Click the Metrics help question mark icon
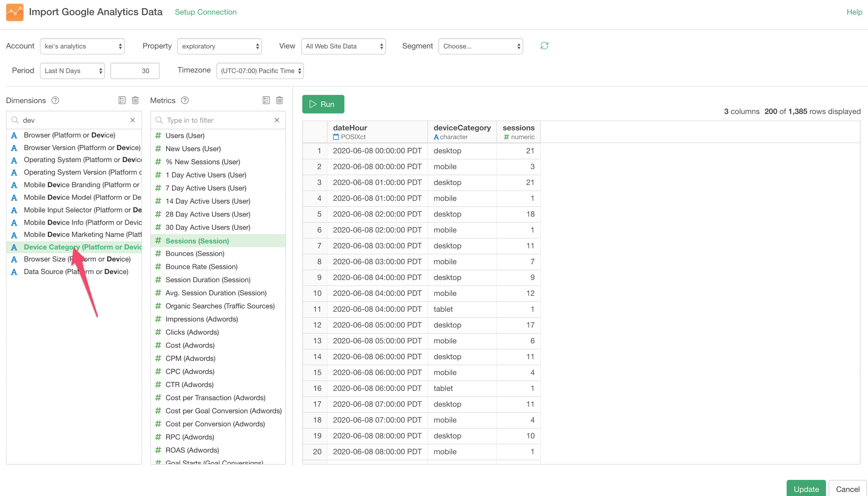The height and width of the screenshot is (496, 868). [185, 100]
